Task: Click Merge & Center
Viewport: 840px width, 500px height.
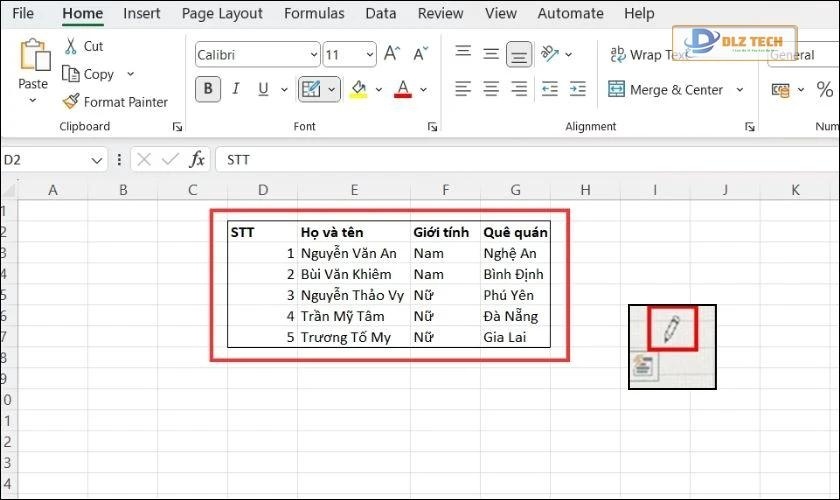Action: click(x=665, y=89)
